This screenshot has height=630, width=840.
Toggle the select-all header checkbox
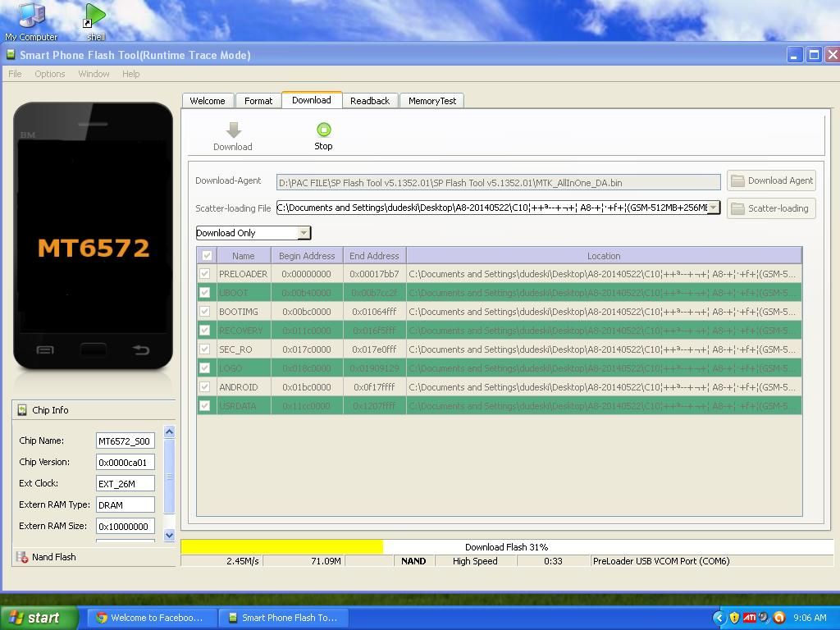coord(207,256)
